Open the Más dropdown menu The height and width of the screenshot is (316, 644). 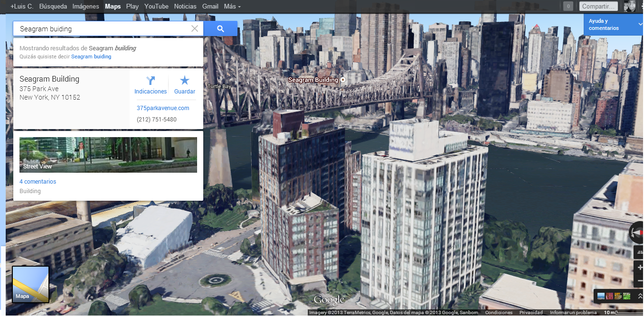tap(232, 7)
